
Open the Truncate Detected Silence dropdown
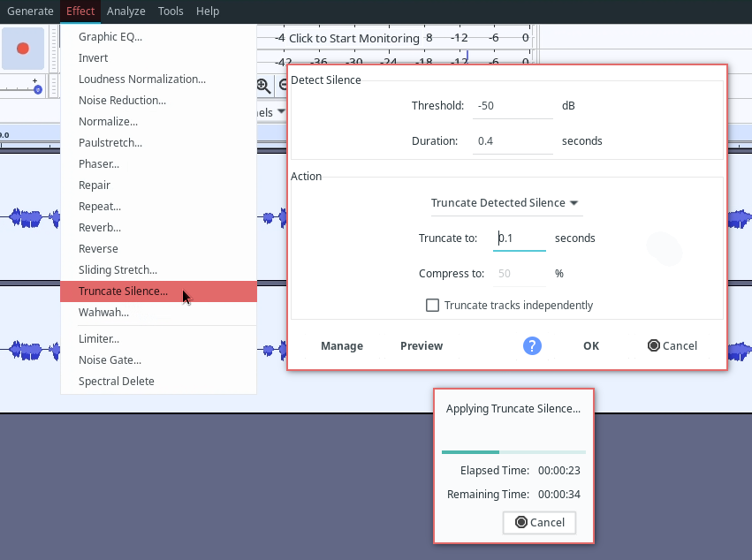pyautogui.click(x=505, y=203)
